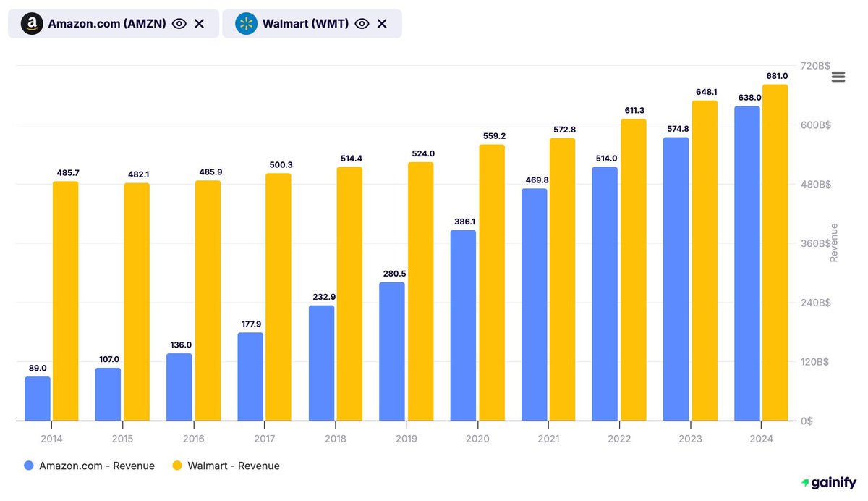Screen dimensions: 868x501
Task: Click Walmart's 2019 yellow bar
Action: pyautogui.click(x=420, y=291)
